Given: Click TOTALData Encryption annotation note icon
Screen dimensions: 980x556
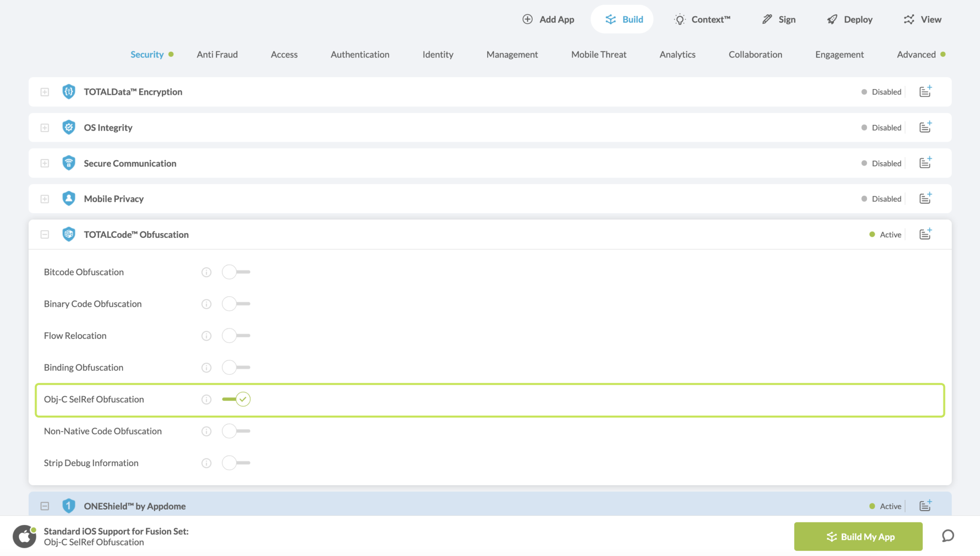Looking at the screenshot, I should pos(925,91).
